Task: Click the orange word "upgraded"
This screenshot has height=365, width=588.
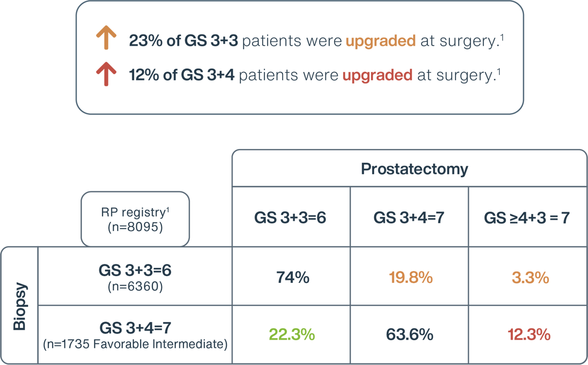Action: (380, 41)
